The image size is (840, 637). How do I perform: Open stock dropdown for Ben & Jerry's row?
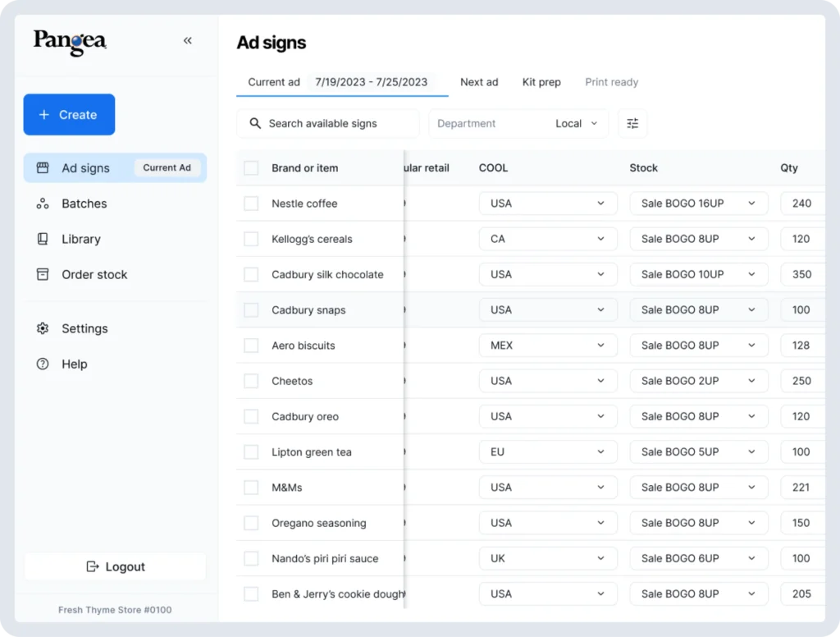click(x=699, y=594)
